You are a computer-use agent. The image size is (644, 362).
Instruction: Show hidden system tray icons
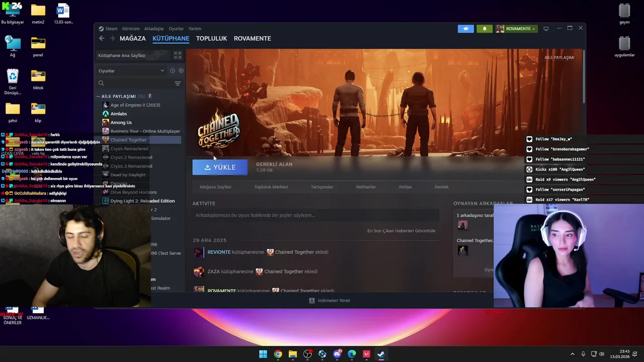[572, 354]
